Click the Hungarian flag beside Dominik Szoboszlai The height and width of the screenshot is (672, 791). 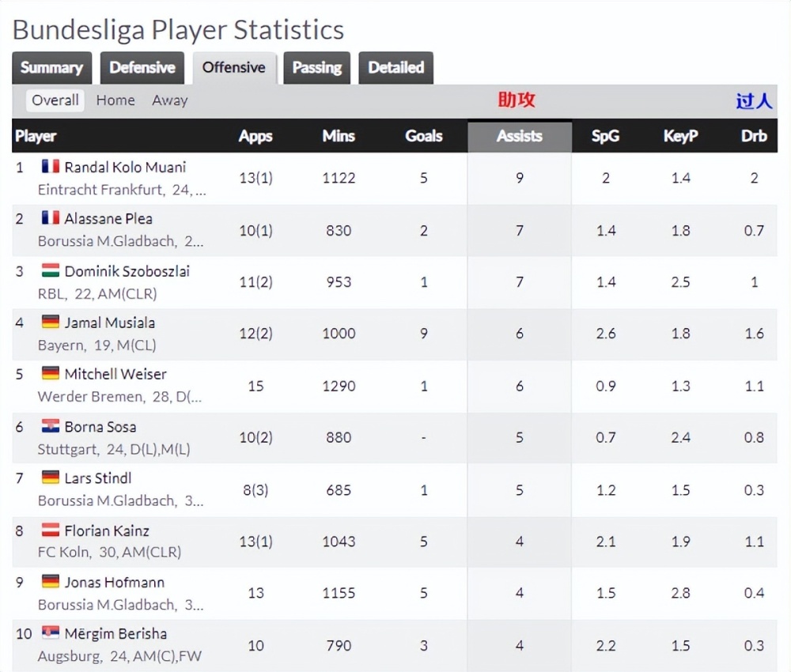click(x=51, y=270)
